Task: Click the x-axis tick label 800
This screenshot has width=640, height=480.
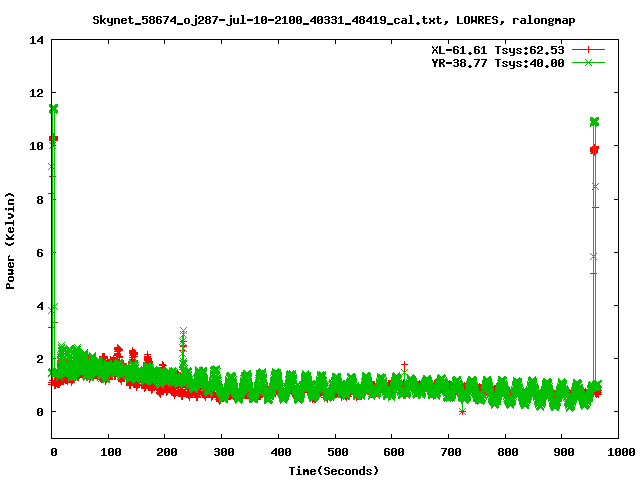Action: point(507,452)
